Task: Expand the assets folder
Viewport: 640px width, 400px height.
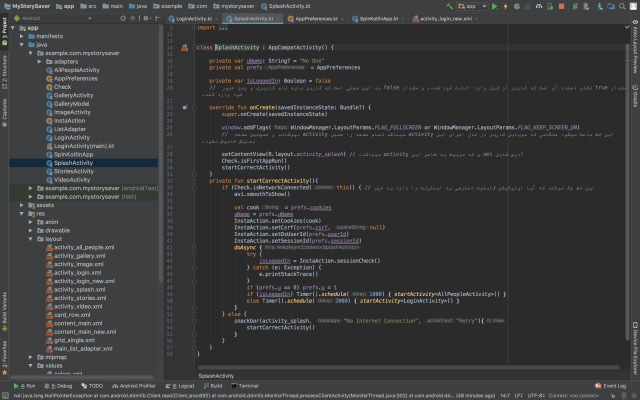Action: 22,205
